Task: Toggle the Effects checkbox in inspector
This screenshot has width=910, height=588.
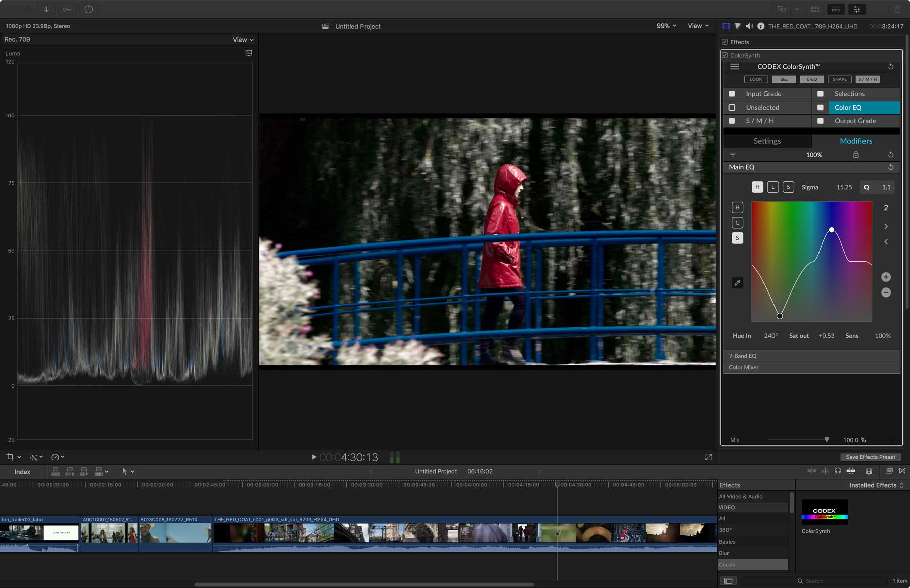Action: coord(725,42)
